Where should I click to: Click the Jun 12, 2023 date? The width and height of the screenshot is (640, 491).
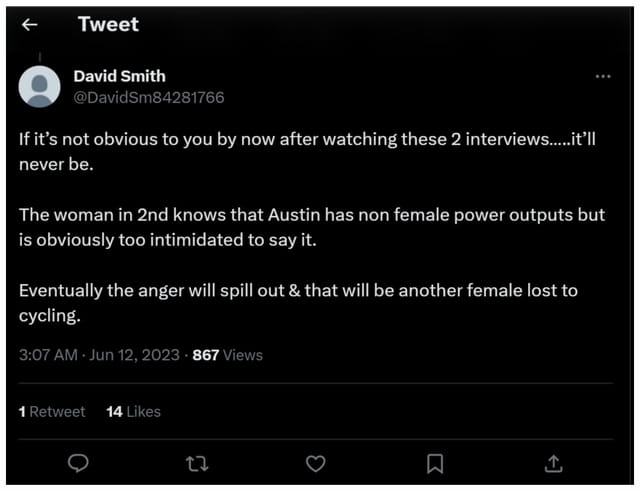click(x=133, y=354)
